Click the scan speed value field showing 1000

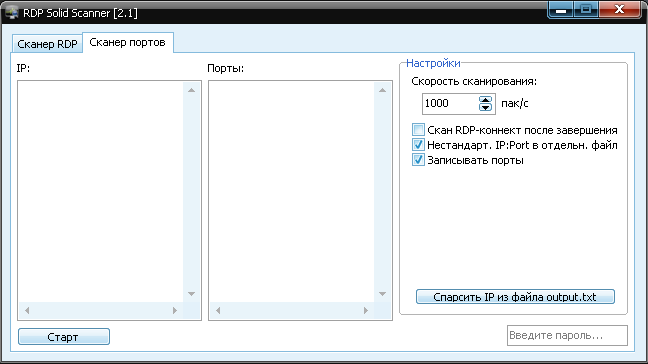[x=450, y=103]
